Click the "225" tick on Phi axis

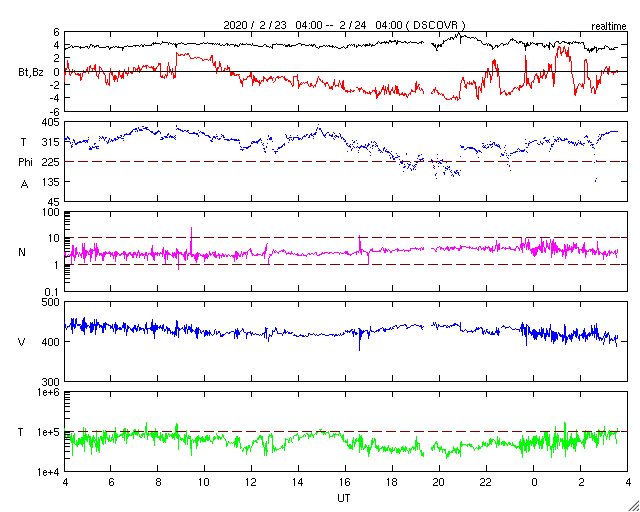tap(52, 162)
